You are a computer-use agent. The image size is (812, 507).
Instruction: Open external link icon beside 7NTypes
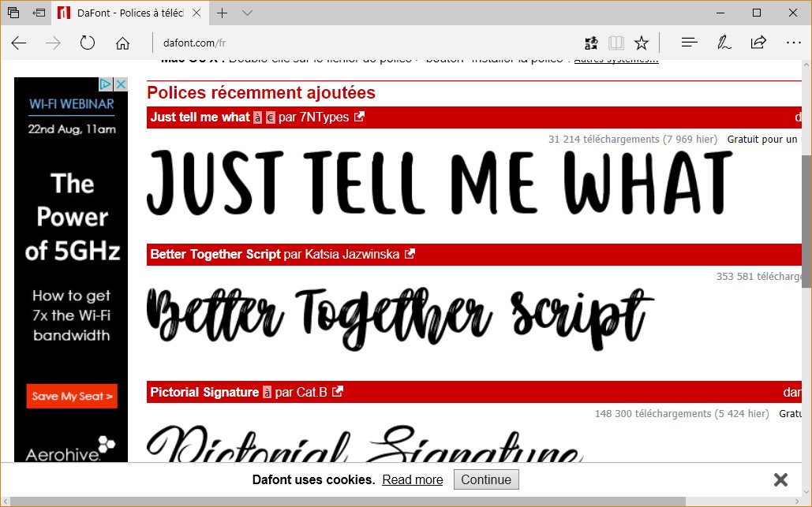pos(359,117)
